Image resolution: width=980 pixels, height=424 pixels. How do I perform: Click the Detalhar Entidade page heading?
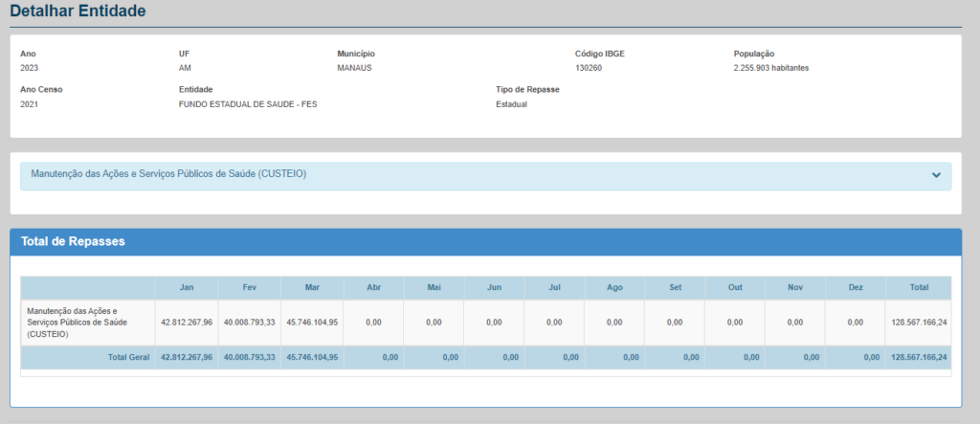click(x=78, y=11)
